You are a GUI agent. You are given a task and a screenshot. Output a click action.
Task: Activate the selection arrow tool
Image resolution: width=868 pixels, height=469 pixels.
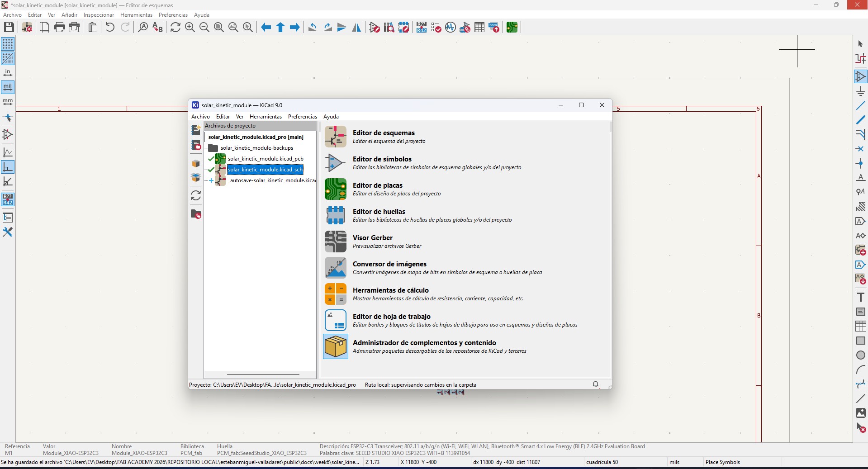point(860,44)
